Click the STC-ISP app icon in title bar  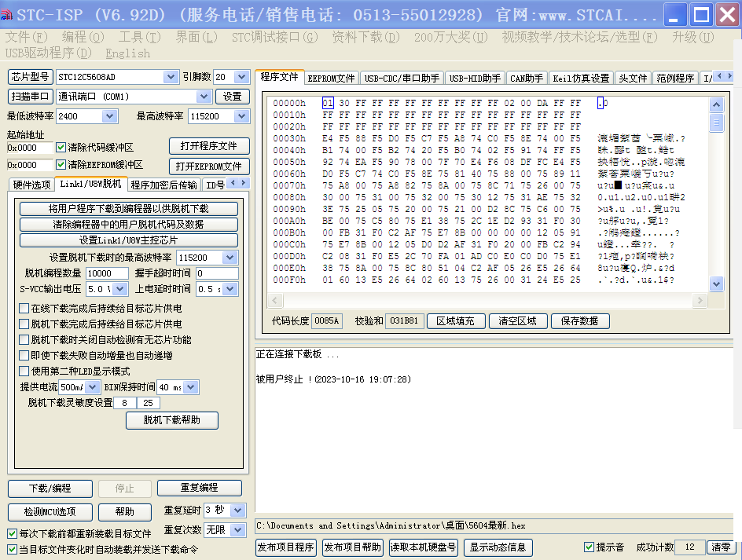click(x=6, y=15)
